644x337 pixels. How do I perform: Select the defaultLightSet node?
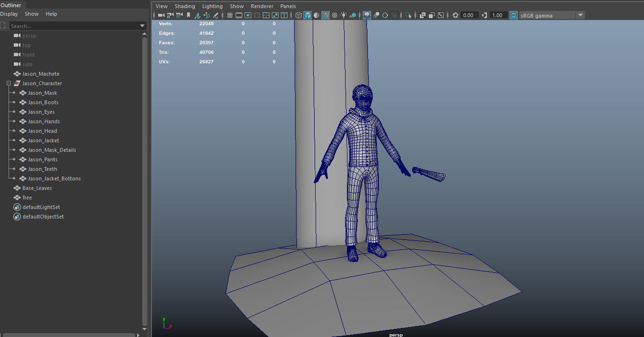pos(41,207)
